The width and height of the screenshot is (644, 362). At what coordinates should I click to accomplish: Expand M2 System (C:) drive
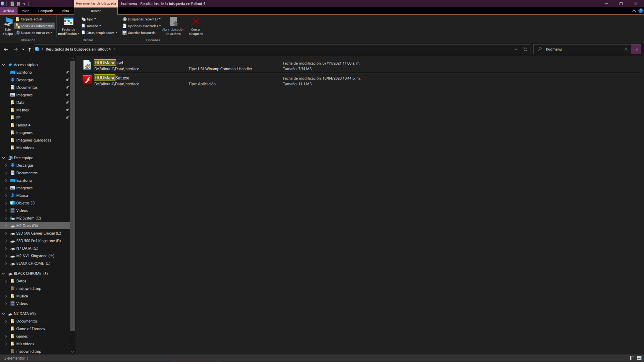pos(6,218)
